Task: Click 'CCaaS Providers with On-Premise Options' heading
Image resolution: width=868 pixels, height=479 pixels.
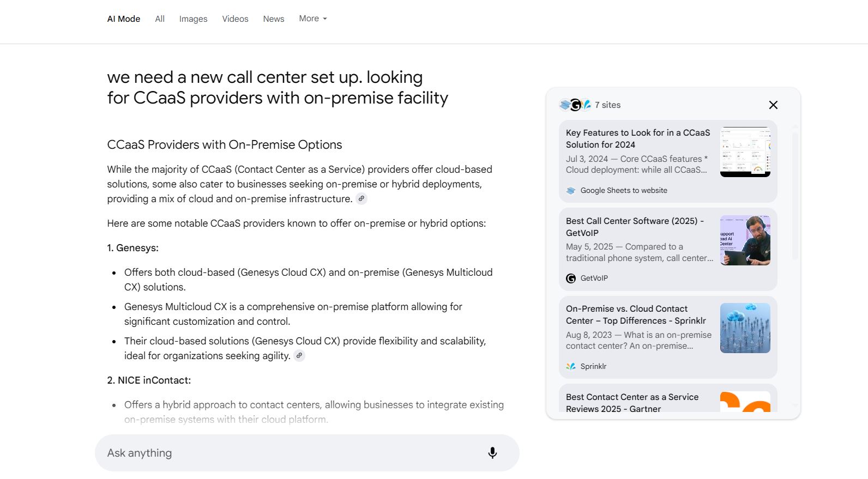Action: coord(225,145)
